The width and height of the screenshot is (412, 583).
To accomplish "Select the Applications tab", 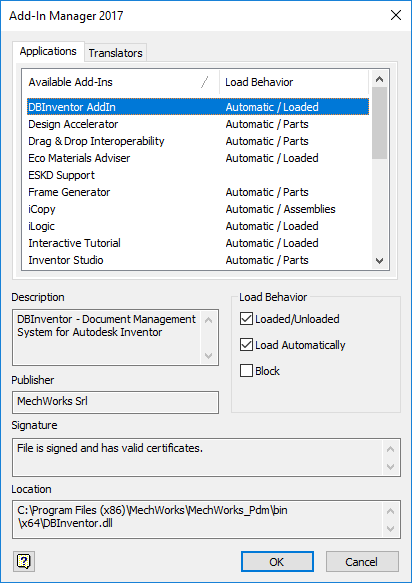I will (x=48, y=51).
